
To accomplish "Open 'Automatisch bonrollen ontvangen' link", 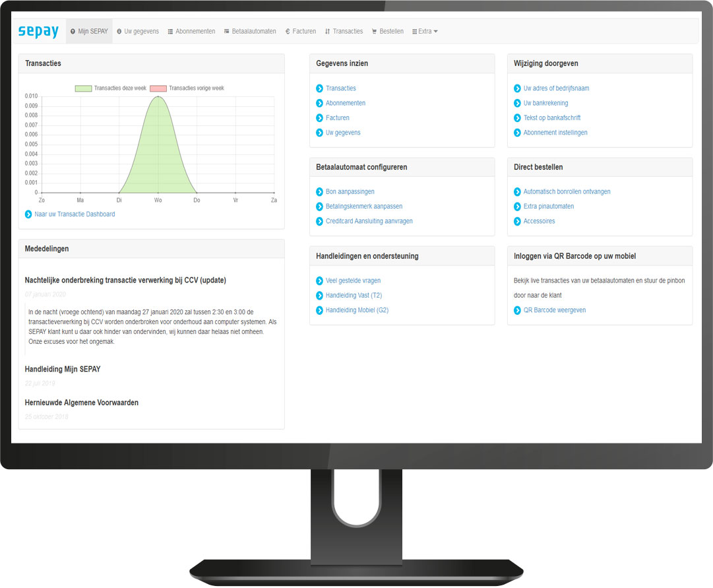I will pyautogui.click(x=567, y=191).
